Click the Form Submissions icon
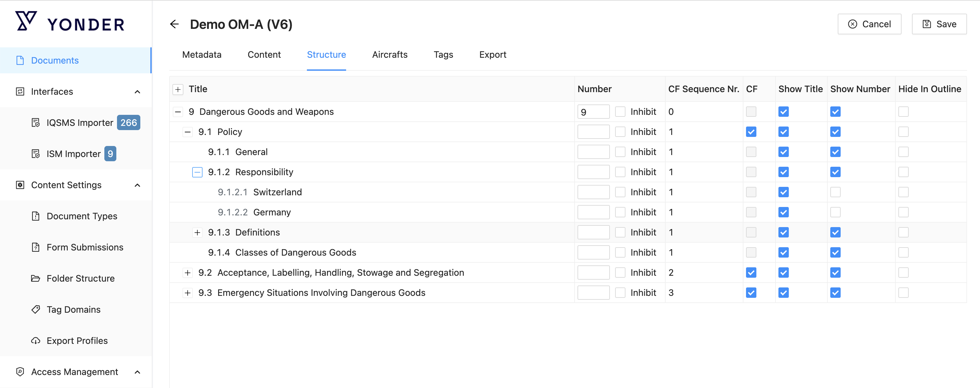Image resolution: width=980 pixels, height=388 pixels. 35,248
